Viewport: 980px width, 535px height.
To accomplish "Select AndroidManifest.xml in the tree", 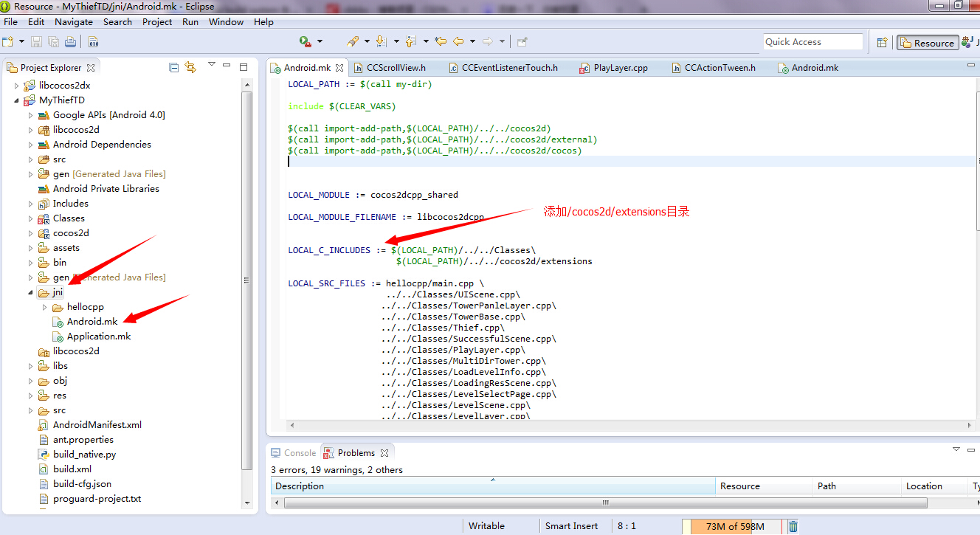I will 97,424.
